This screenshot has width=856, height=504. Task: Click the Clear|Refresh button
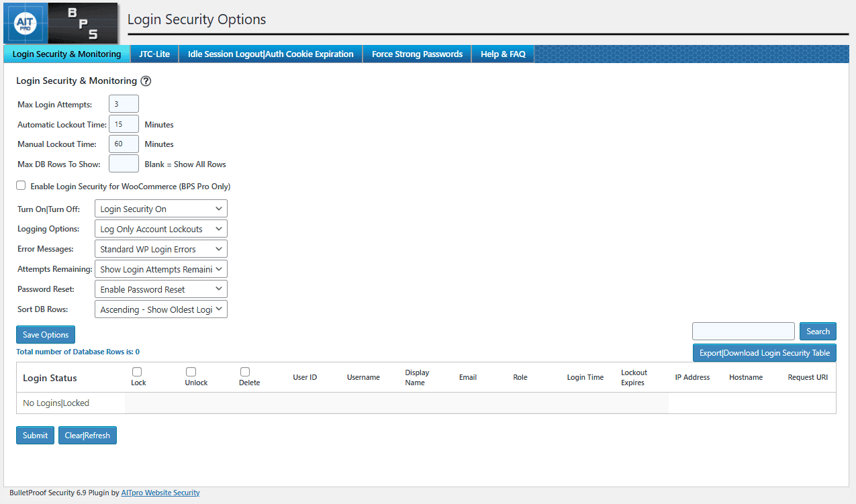coord(87,436)
